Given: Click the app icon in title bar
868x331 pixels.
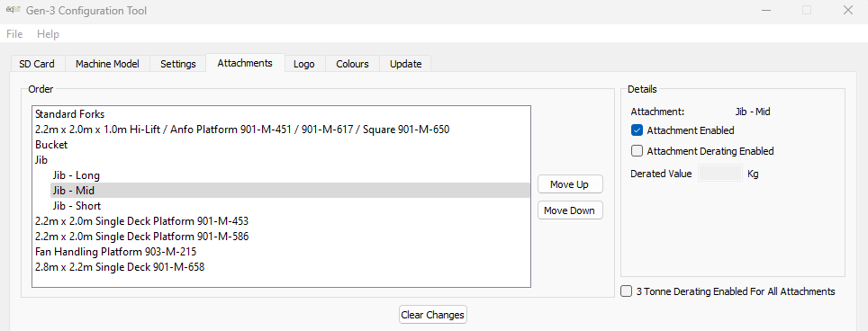Looking at the screenshot, I should 13,11.
